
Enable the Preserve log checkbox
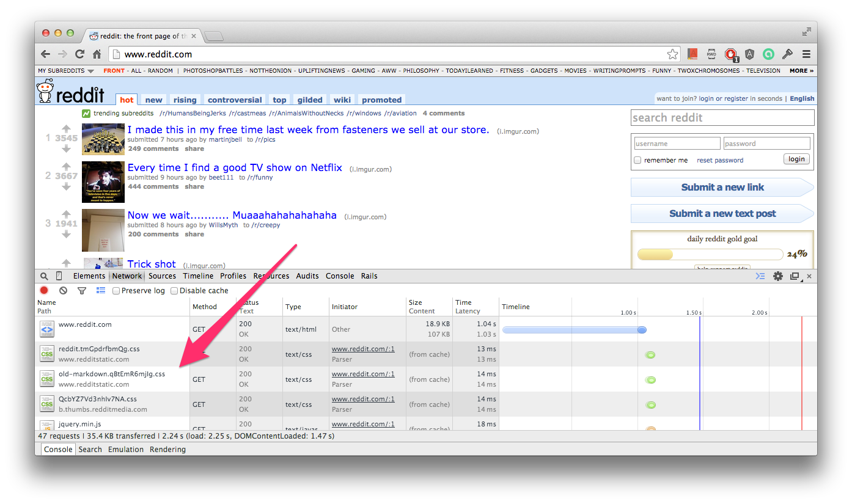[116, 291]
